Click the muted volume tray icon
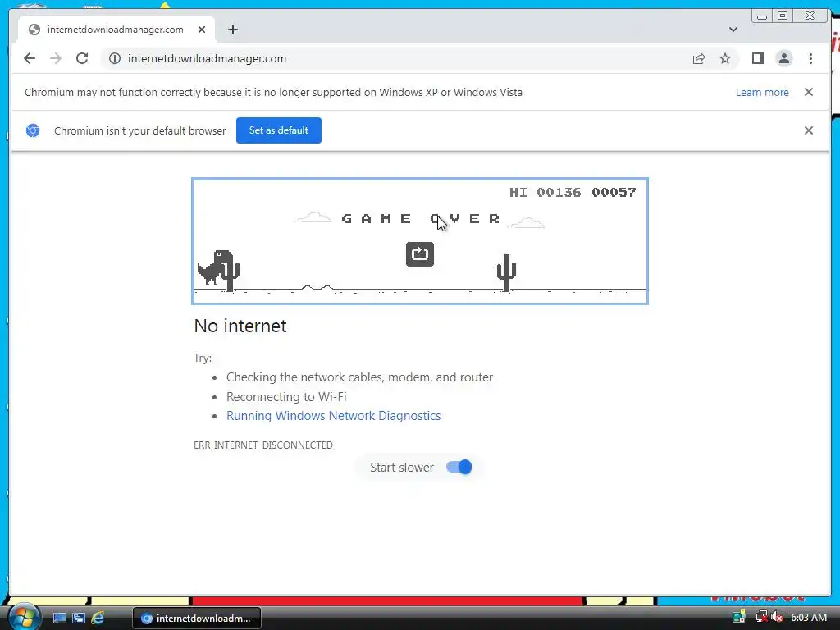The image size is (840, 630). click(x=777, y=617)
